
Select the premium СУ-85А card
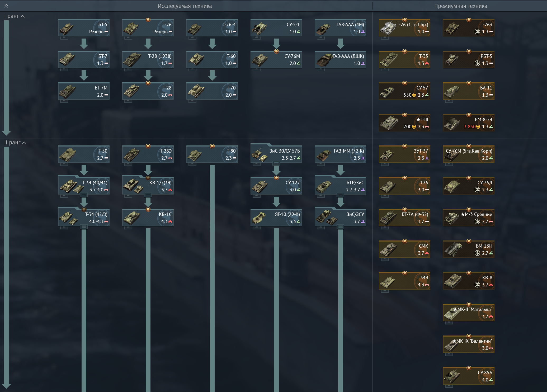point(469,376)
